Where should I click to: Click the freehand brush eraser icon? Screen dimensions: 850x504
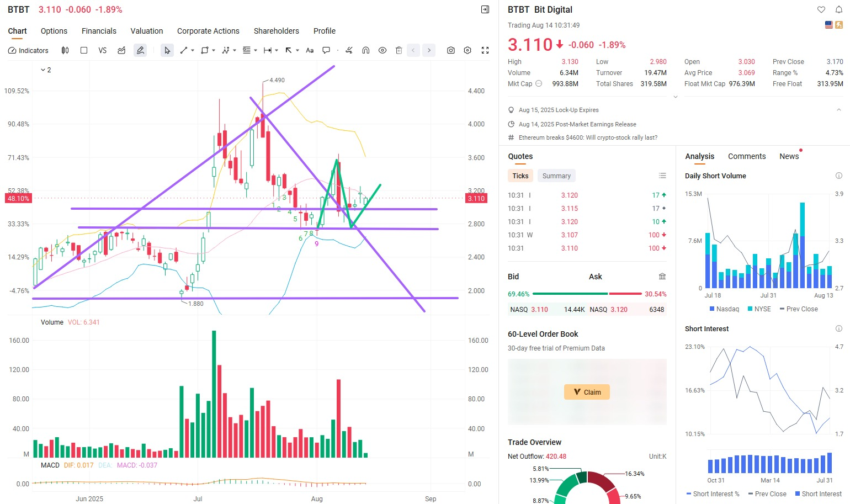point(349,50)
